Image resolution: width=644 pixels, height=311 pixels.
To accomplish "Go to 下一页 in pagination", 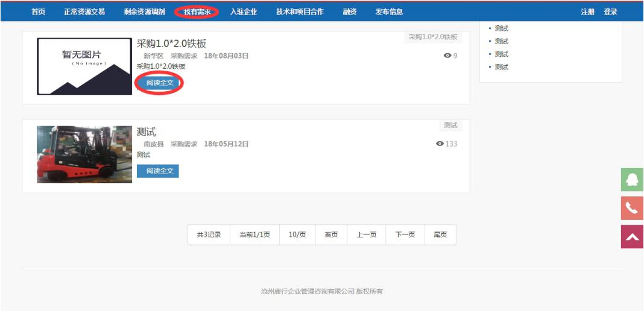I will pos(405,234).
